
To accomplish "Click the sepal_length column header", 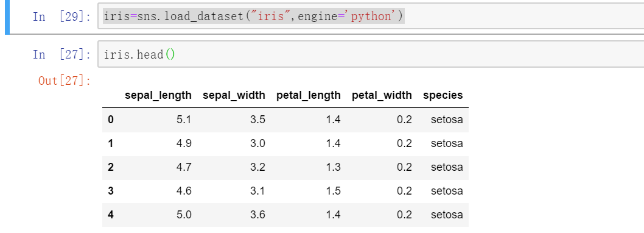I will coord(158,96).
